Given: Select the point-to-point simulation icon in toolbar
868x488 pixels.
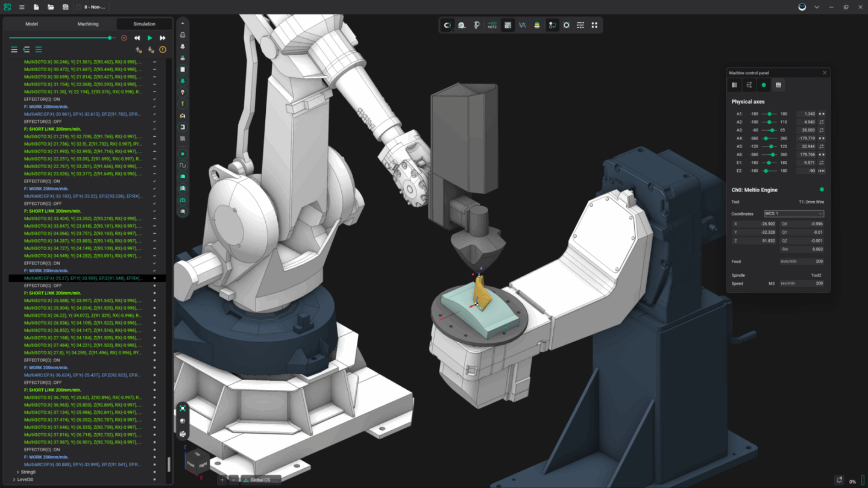Looking at the screenshot, I should coord(552,25).
